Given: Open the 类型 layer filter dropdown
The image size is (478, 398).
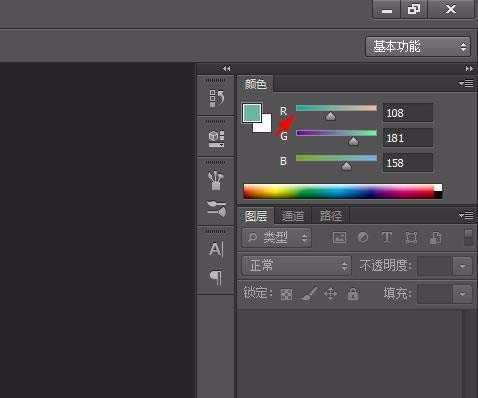Looking at the screenshot, I should click(x=277, y=238).
